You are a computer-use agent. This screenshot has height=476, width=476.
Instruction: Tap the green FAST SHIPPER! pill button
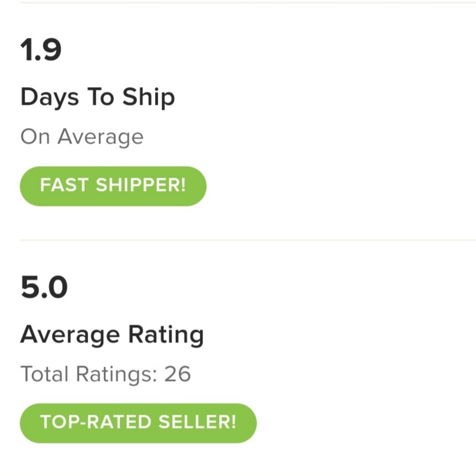pos(113,186)
